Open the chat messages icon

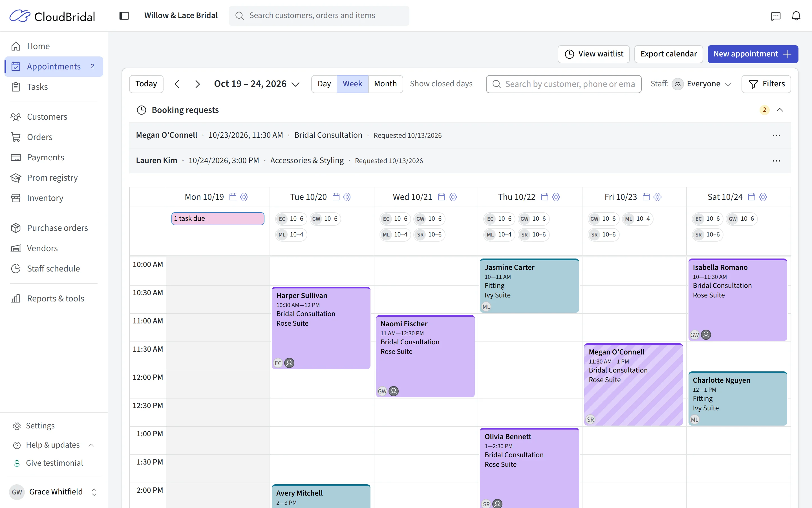[776, 16]
